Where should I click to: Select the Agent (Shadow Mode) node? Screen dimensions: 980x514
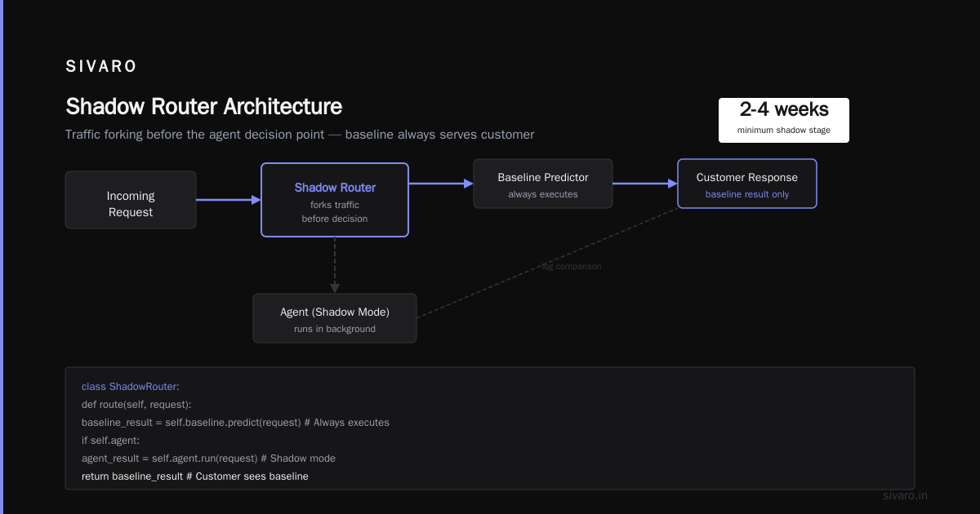[x=335, y=318]
